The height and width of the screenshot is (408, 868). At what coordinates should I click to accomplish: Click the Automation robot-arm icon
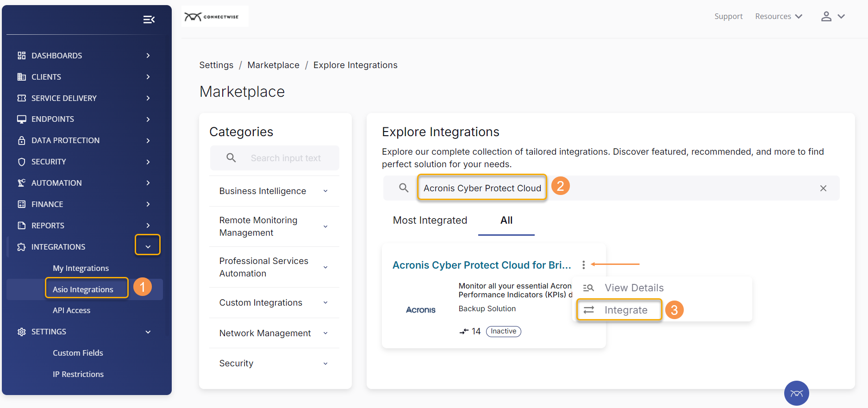click(x=21, y=183)
